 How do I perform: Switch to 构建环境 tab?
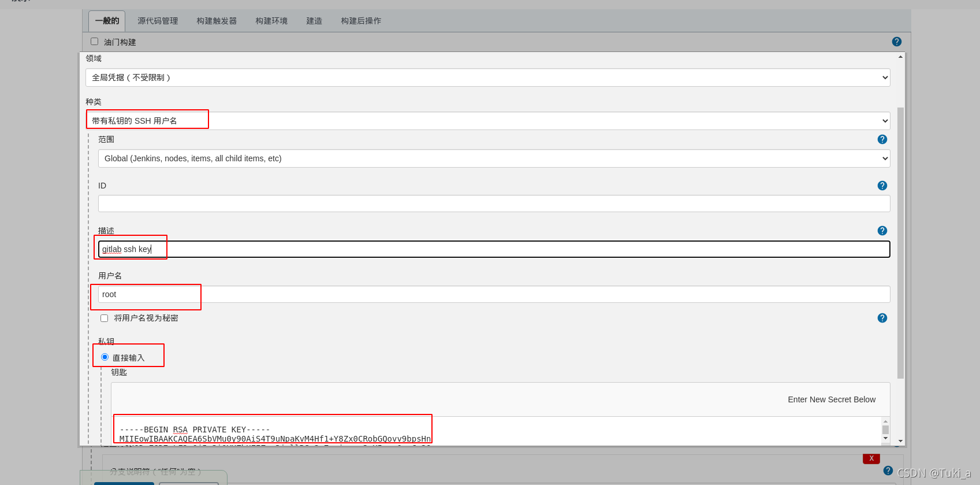(271, 21)
